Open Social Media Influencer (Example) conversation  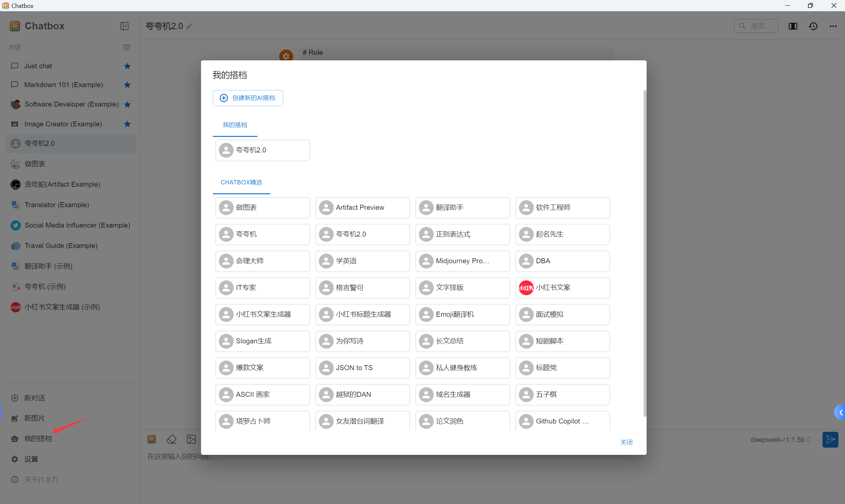coord(71,225)
